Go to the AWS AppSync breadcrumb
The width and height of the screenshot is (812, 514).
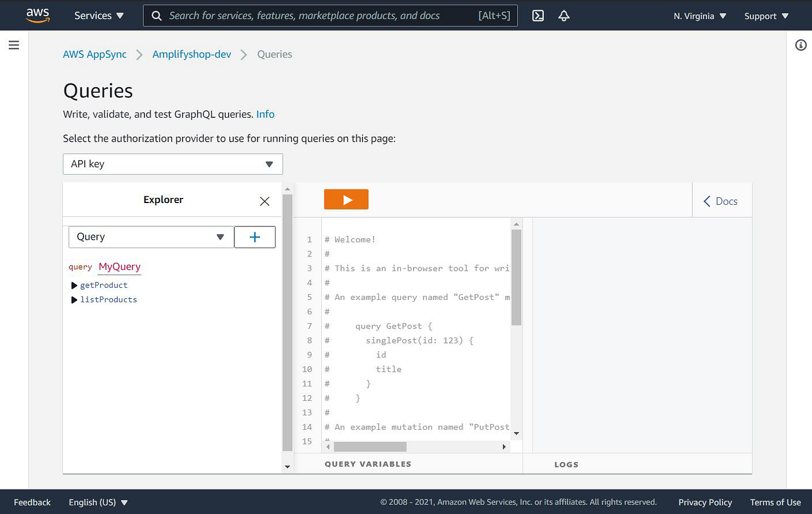point(95,54)
